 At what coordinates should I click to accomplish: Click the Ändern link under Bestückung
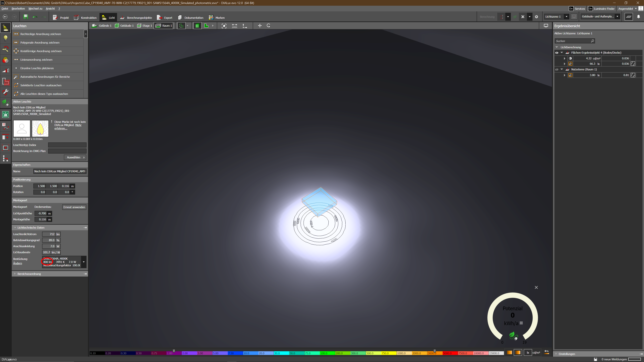point(17,263)
